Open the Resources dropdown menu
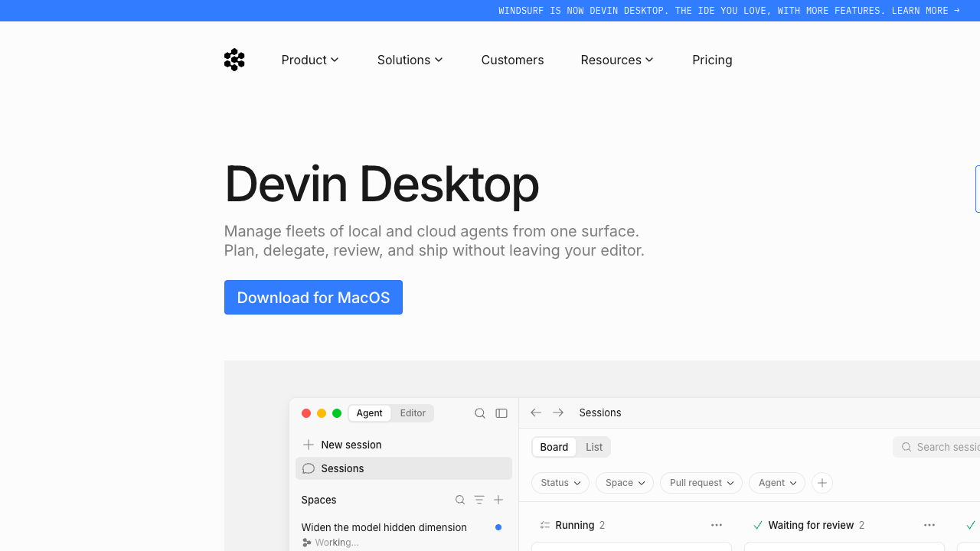This screenshot has height=551, width=980. 617,60
